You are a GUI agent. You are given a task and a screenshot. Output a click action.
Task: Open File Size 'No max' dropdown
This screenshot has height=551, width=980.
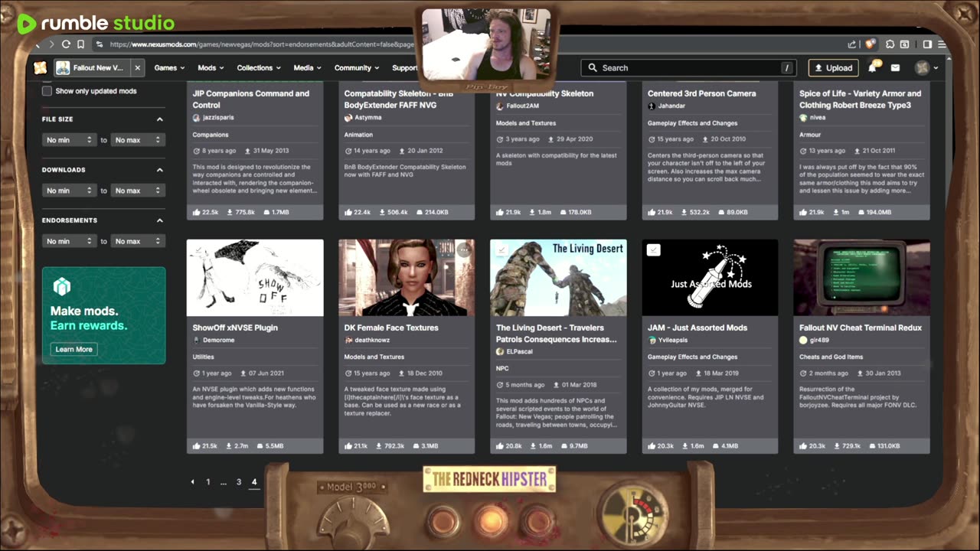[x=138, y=140]
